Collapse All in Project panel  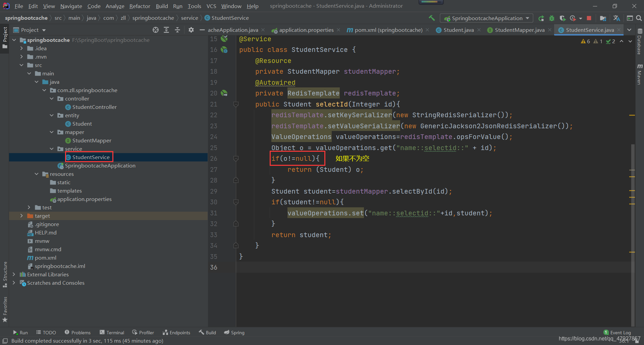tap(177, 30)
